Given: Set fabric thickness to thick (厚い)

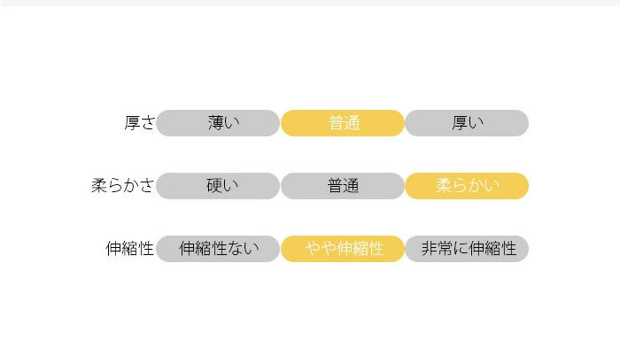Looking at the screenshot, I should 467,123.
